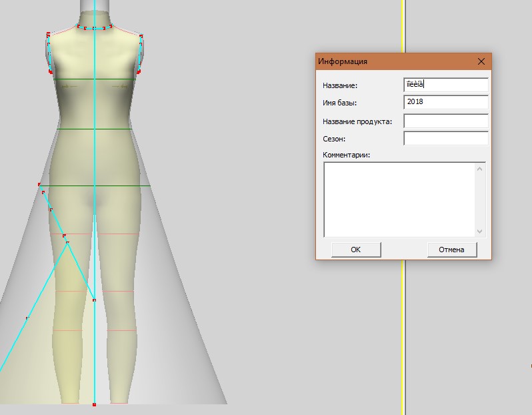532x415 pixels.
Task: Select the red point at bottom of left armhole
Action: pos(51,72)
